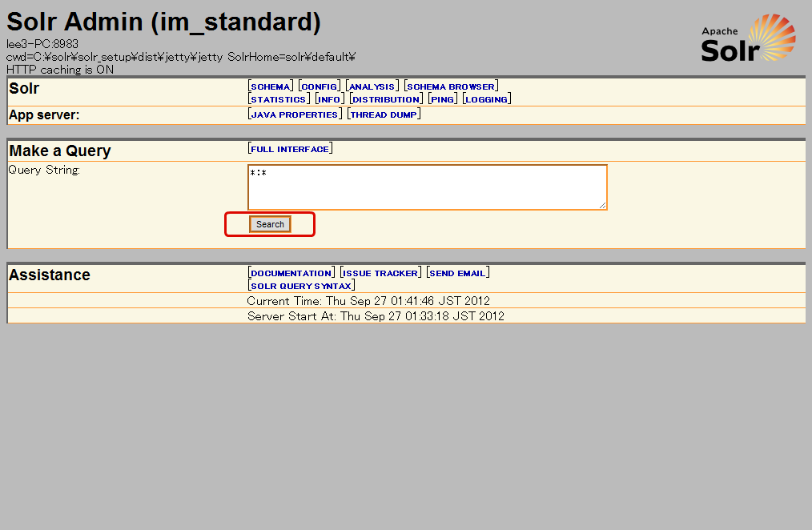812x530 pixels.
Task: Go to the ANALYSIS page
Action: pyautogui.click(x=372, y=86)
